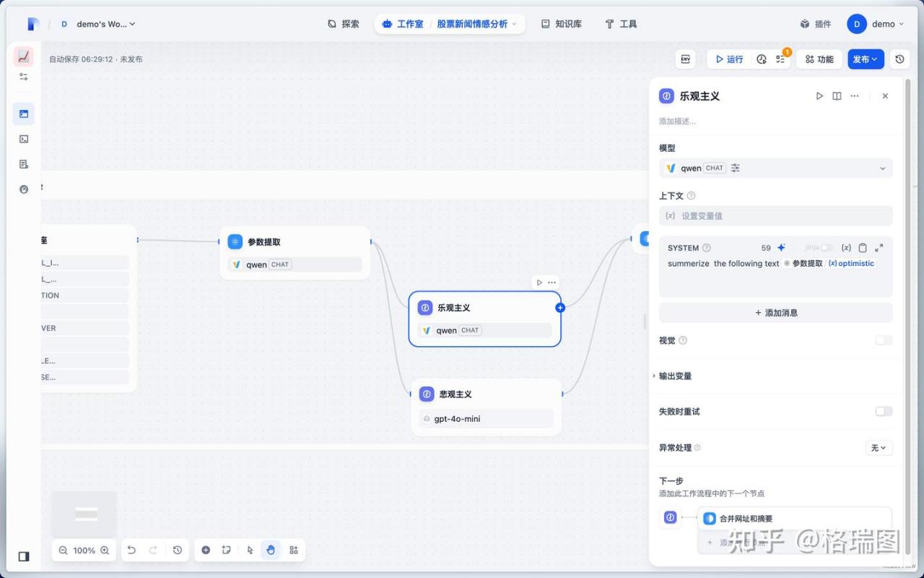Open the 异常处理 无 dropdown

879,448
